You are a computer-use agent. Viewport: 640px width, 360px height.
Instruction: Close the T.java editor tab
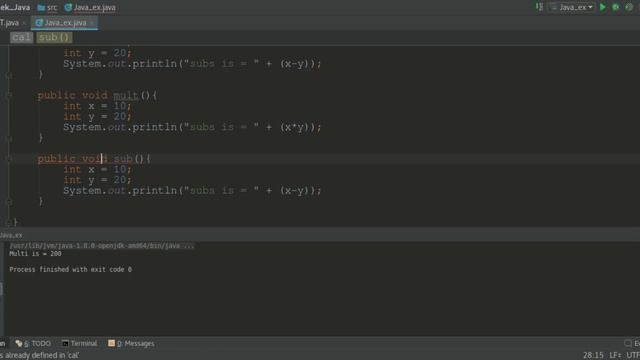point(24,23)
